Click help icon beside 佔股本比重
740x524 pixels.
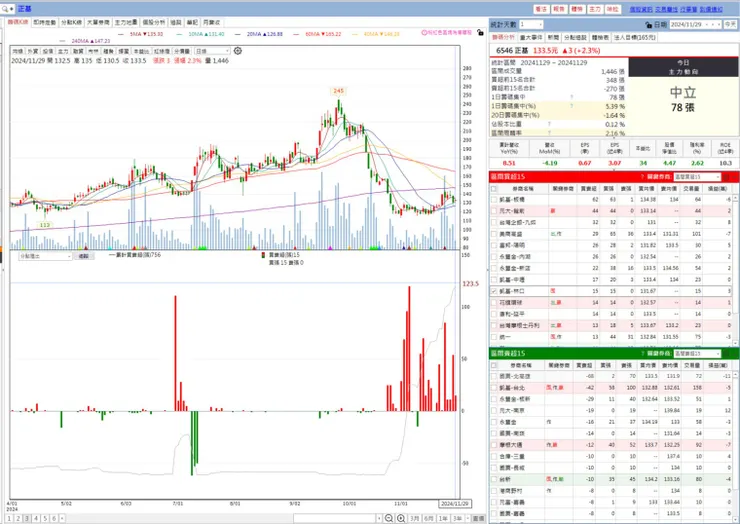pyautogui.click(x=549, y=124)
